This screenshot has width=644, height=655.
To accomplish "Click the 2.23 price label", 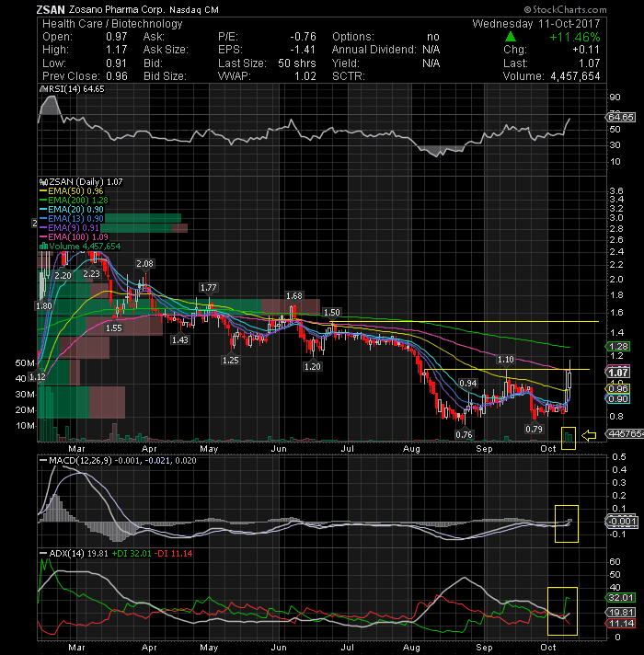I will point(91,273).
